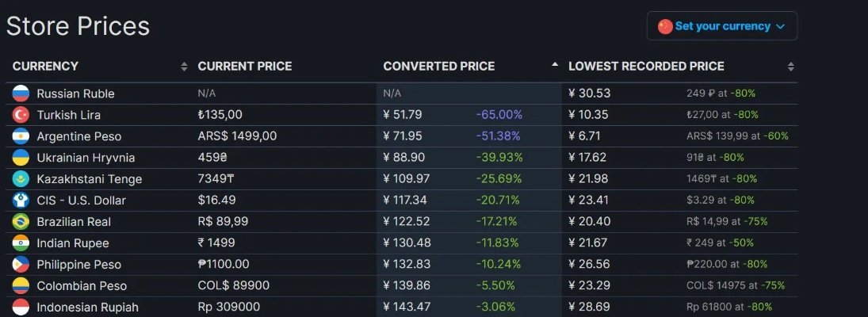This screenshot has width=868, height=317.
Task: Click the China flag in currency button
Action: pos(665,26)
